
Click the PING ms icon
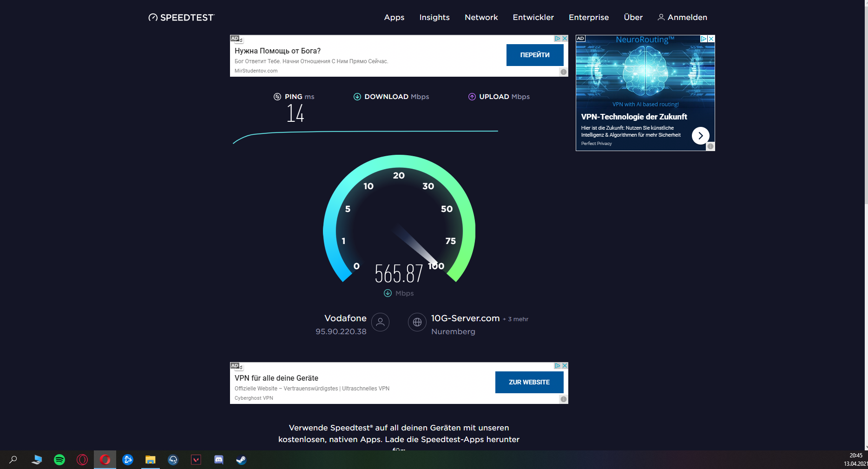coord(277,97)
